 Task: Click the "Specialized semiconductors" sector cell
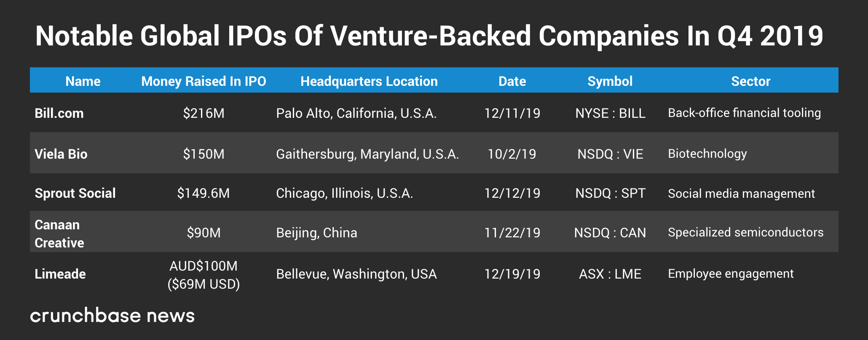745,232
